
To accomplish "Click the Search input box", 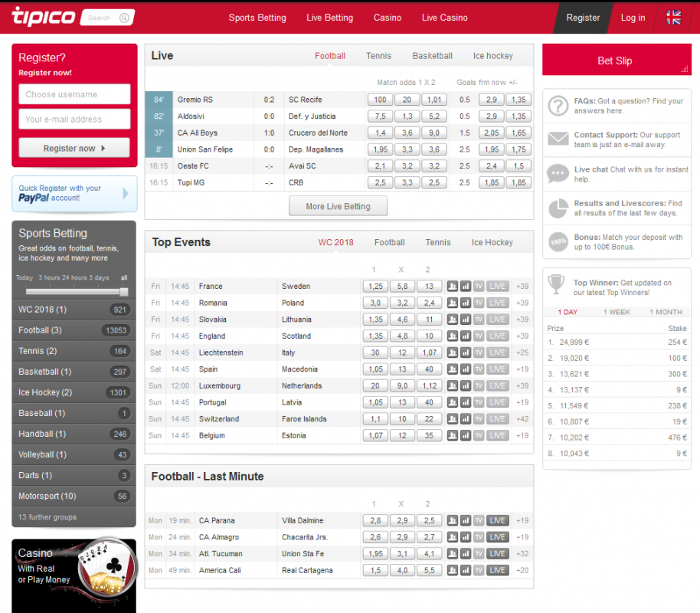I will (x=107, y=18).
